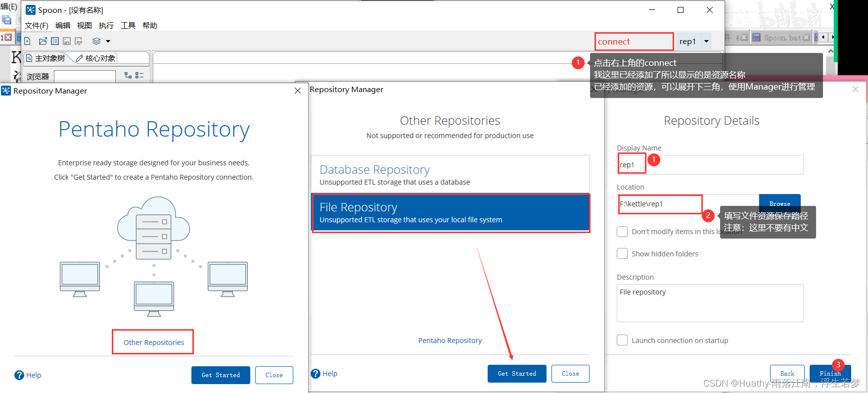Click the save-as icon in Spoon toolbar
The image size is (868, 393).
[79, 41]
